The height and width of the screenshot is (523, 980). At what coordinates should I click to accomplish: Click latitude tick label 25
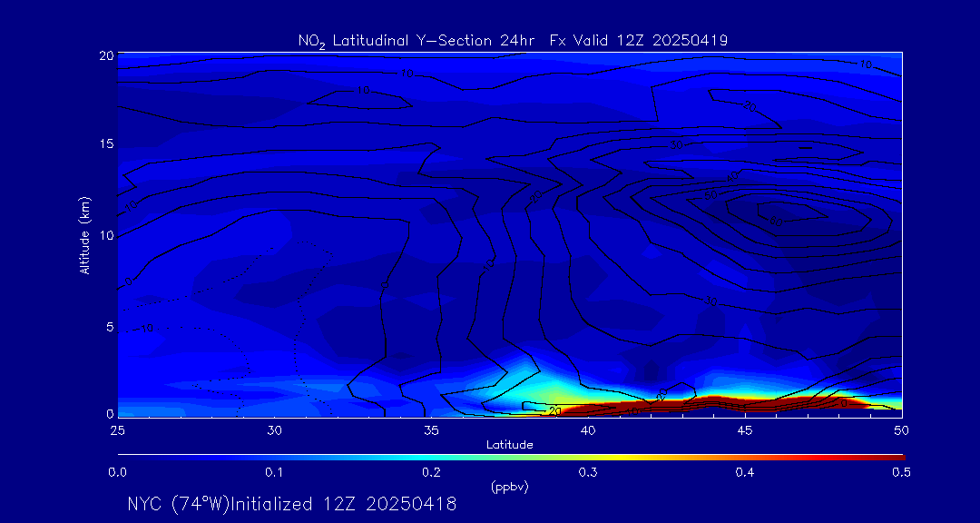coord(117,430)
